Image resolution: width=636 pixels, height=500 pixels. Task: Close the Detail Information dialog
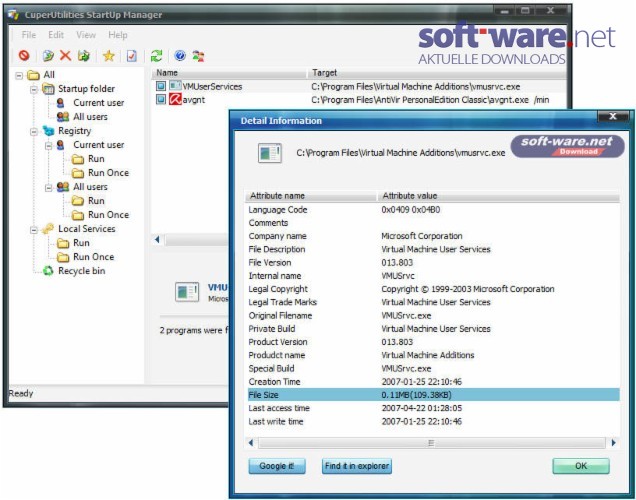pyautogui.click(x=612, y=116)
